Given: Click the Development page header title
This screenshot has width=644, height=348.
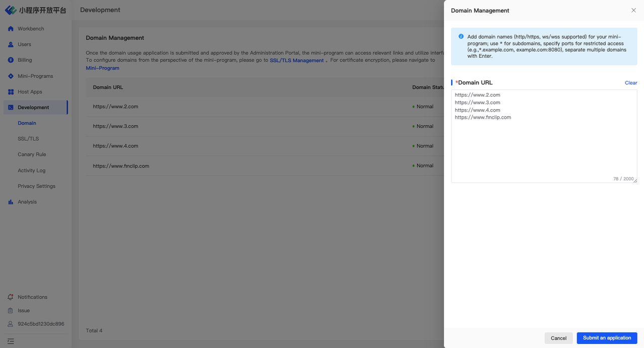Looking at the screenshot, I should point(100,10).
